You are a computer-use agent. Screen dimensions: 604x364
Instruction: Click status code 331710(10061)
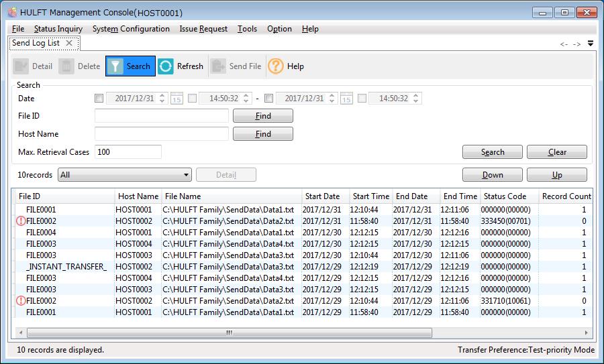[505, 301]
